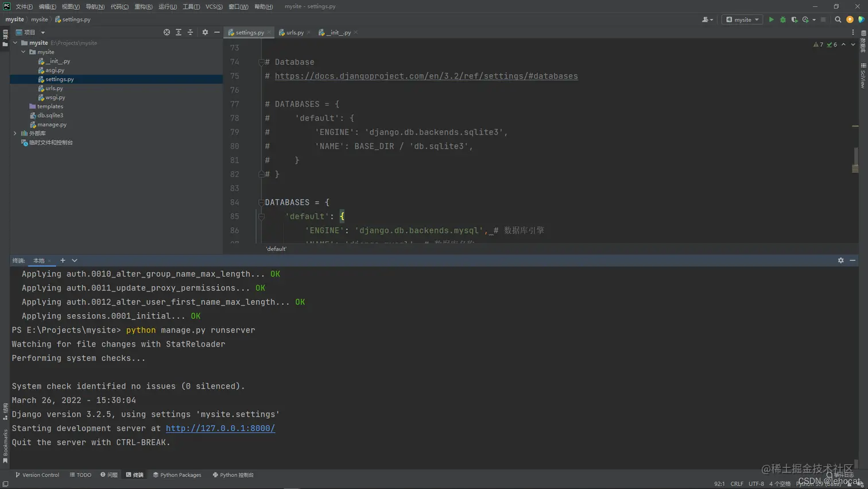The image size is (868, 489).
Task: Select wsgi.py in project tree
Action: tap(52, 97)
